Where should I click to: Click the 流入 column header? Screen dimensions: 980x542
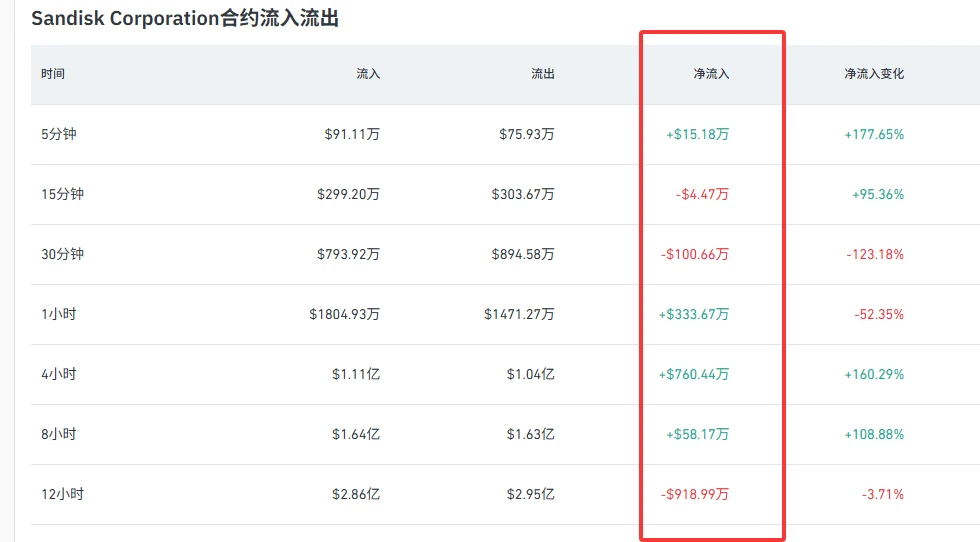(x=368, y=74)
